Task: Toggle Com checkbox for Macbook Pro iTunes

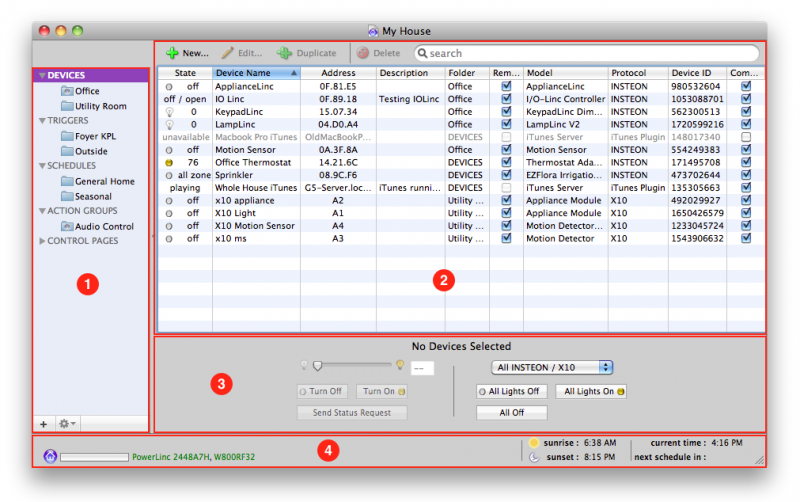Action: (x=746, y=137)
